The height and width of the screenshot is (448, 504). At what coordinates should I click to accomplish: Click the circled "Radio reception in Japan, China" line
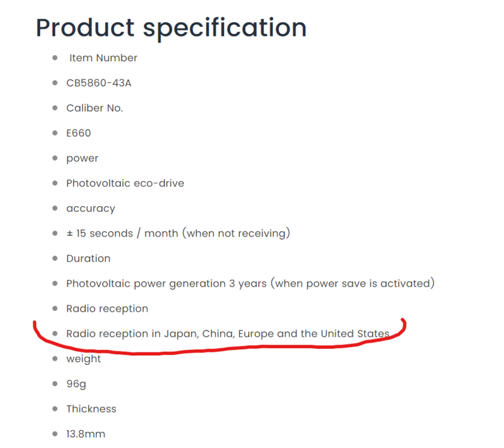[x=228, y=334]
